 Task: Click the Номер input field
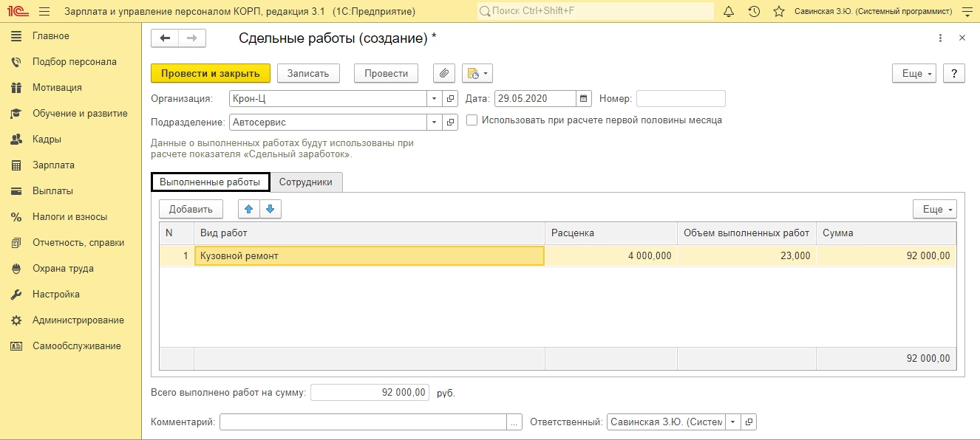[x=681, y=98]
